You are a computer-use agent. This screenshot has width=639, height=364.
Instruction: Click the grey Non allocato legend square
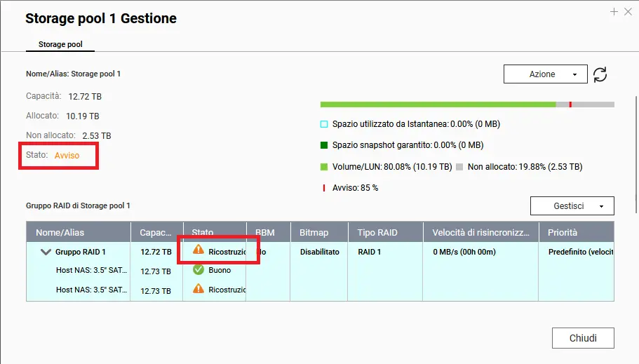tap(459, 167)
